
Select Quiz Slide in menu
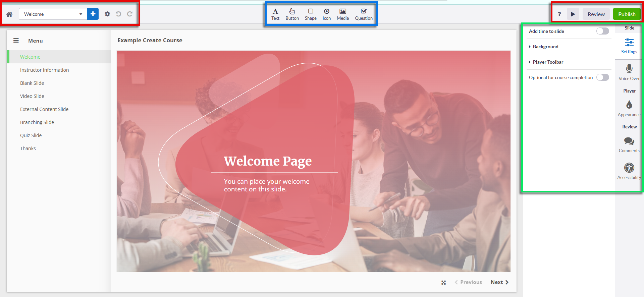(x=31, y=135)
